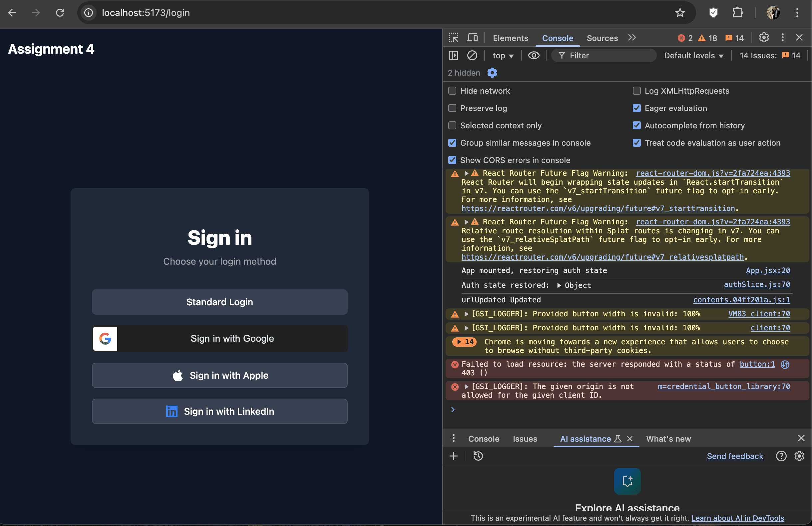Click the blue console settings gear
This screenshot has width=812, height=526.
pos(492,73)
